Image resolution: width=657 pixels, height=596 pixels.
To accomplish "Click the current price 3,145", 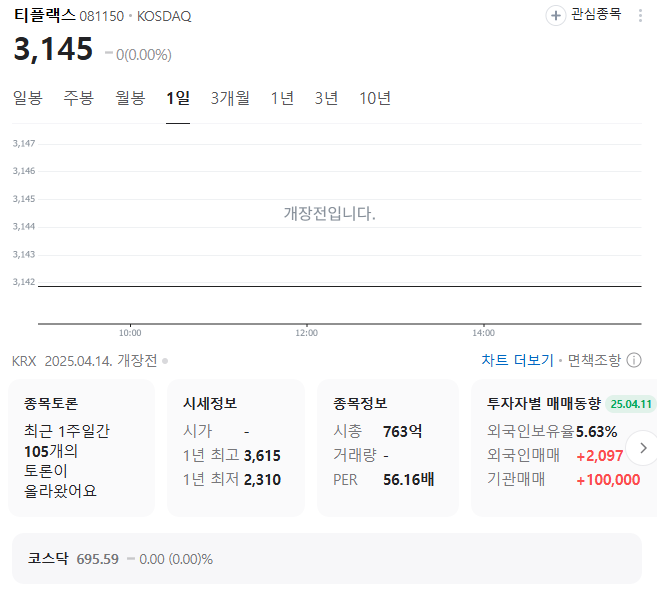I will (x=53, y=49).
